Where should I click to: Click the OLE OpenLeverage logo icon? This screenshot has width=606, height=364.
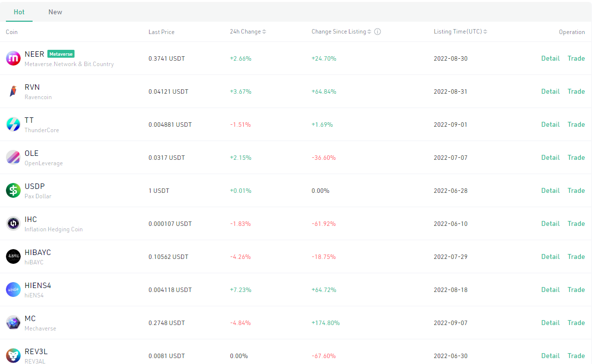tap(13, 157)
